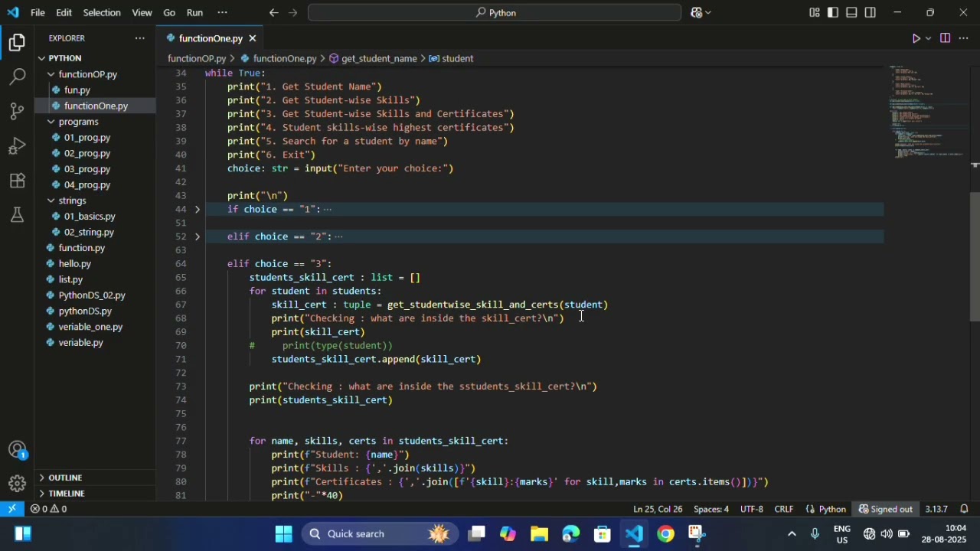Image resolution: width=980 pixels, height=551 pixels.
Task: Click Ln 25, Col 26 status item
Action: pos(658,509)
